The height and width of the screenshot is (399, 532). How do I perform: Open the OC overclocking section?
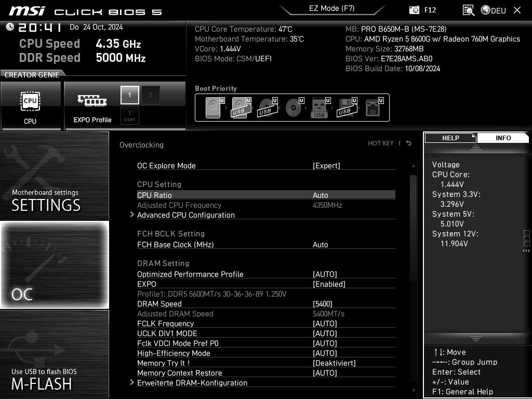54,265
